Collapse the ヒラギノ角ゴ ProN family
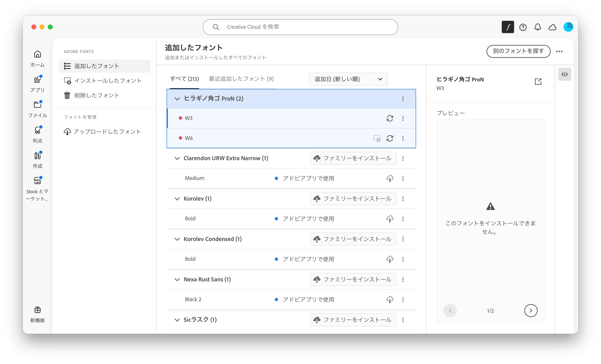The image size is (601, 364). point(177,99)
